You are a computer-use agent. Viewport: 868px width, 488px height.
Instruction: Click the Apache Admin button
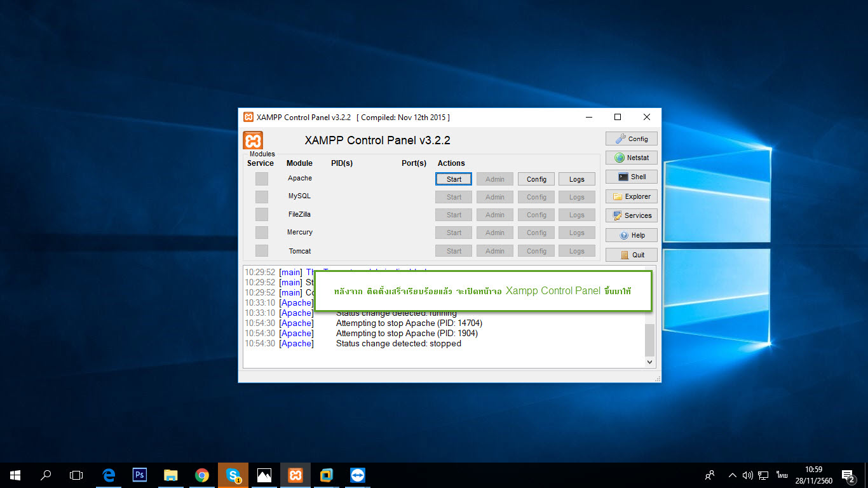[x=495, y=179]
